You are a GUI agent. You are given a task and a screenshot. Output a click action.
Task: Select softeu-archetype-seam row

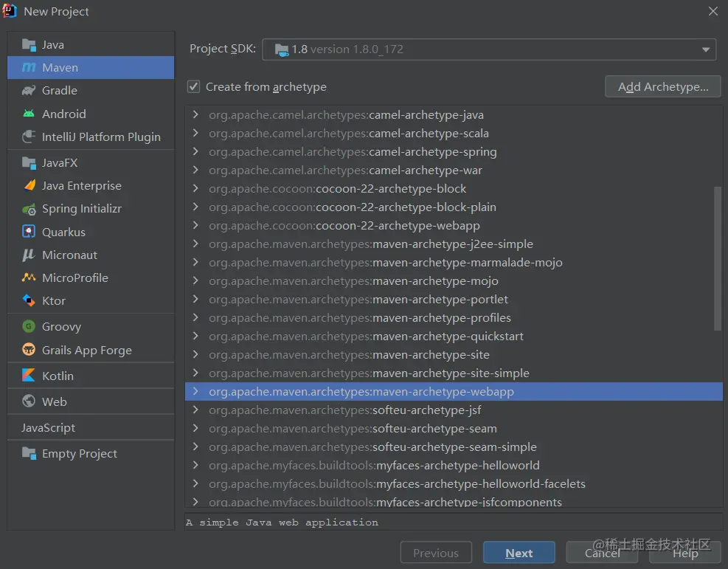click(454, 429)
